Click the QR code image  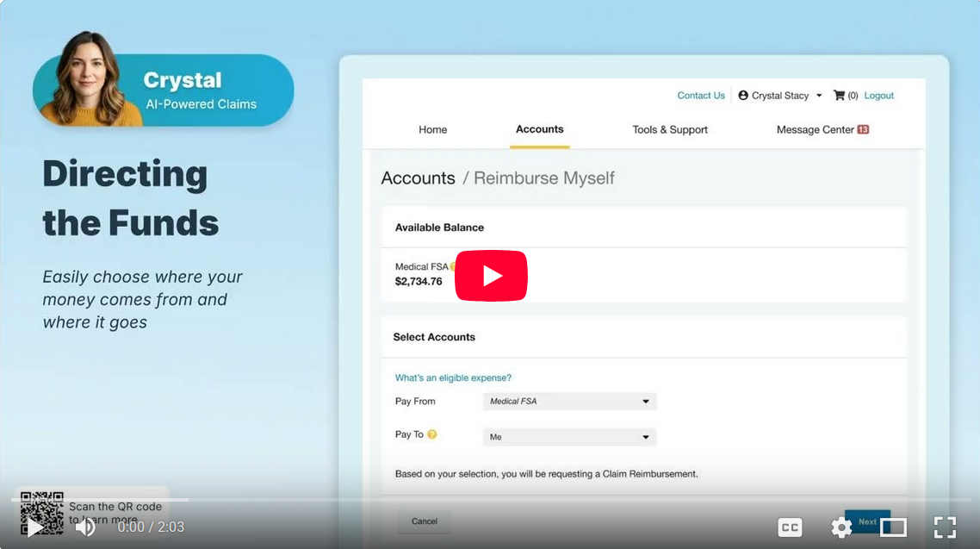click(x=42, y=513)
